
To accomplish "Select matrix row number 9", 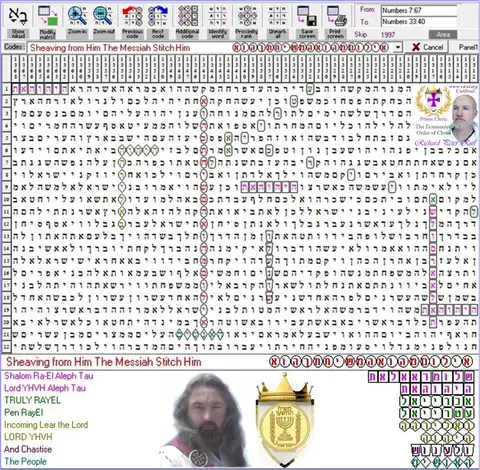I will (6, 187).
